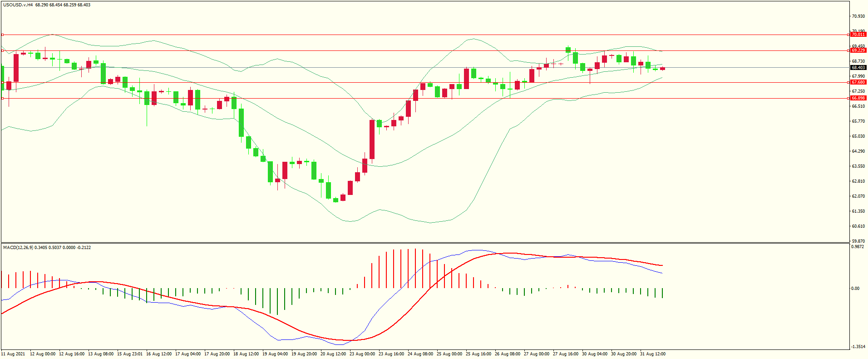
Task: Click the 64.290 price axis label
Action: (858, 151)
